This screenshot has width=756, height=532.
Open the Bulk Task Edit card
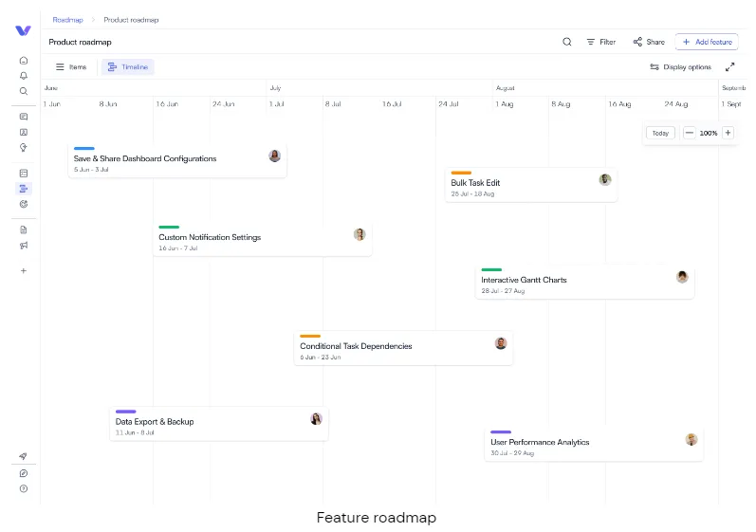(x=531, y=185)
